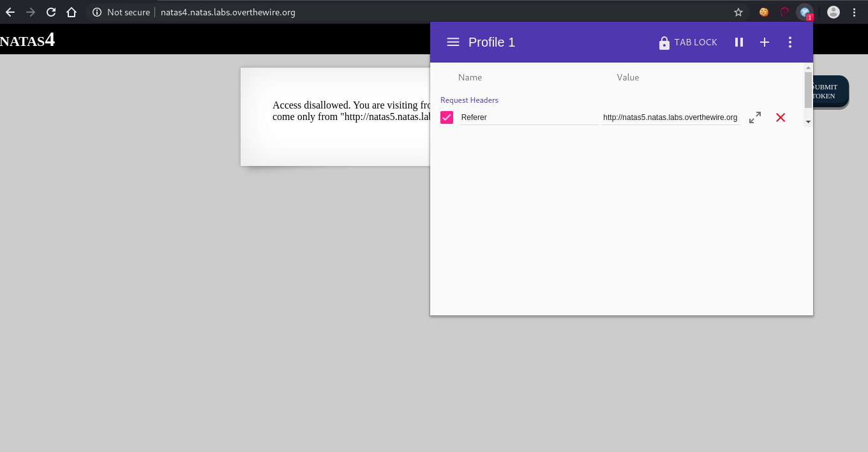
Task: Open the red circular extension icon
Action: [784, 12]
